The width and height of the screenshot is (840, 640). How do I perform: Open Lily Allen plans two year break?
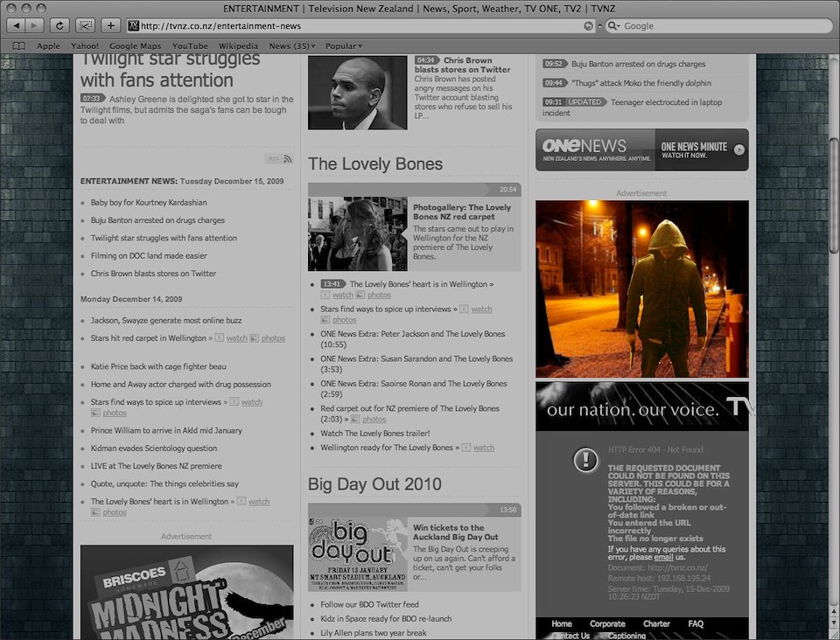pos(374,633)
